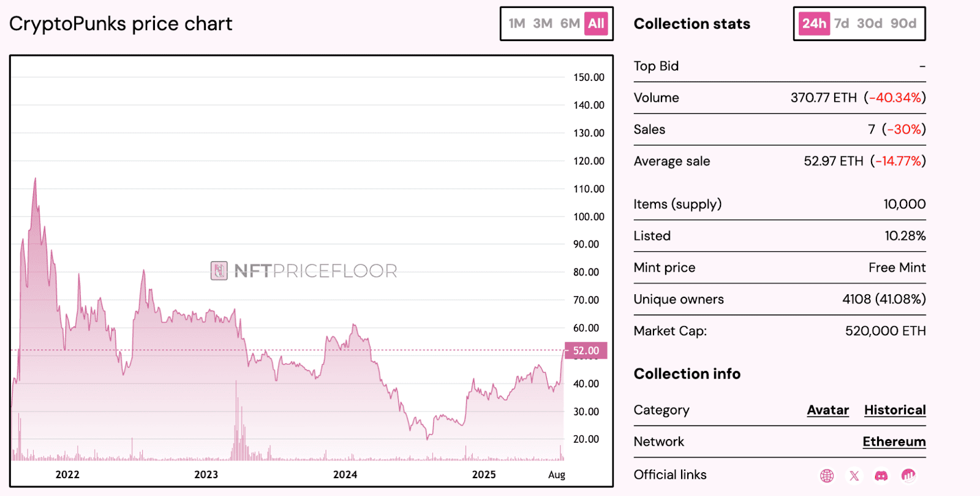Screen dimensions: 980x496
Task: Open the Historical category link
Action: (x=895, y=410)
